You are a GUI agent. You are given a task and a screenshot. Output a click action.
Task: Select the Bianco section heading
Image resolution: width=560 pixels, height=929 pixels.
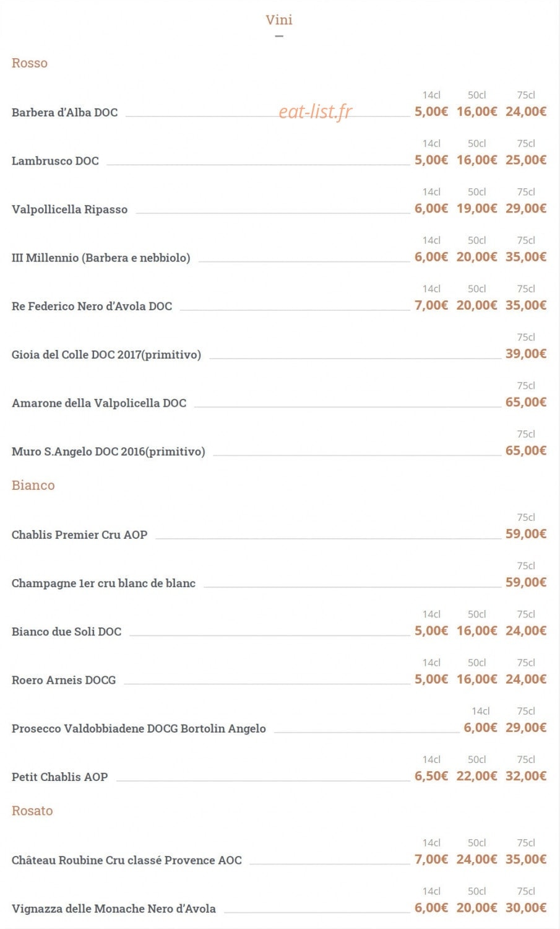[33, 486]
